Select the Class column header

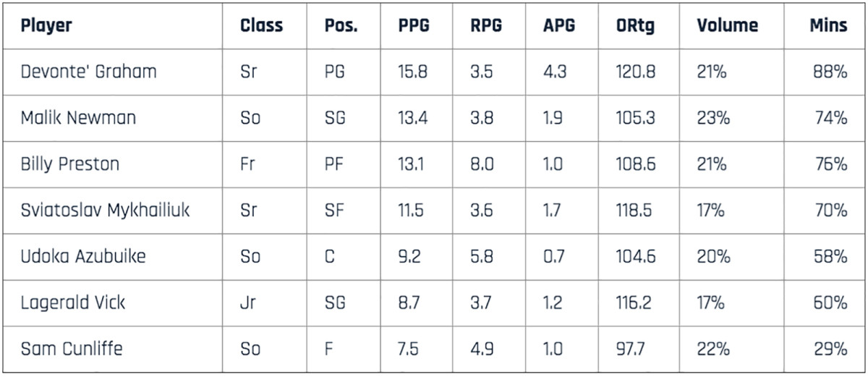[x=261, y=26]
